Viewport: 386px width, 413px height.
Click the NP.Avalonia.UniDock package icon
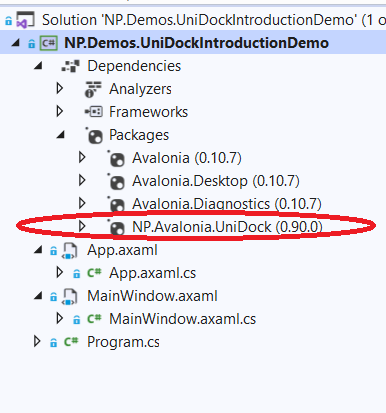pyautogui.click(x=117, y=227)
